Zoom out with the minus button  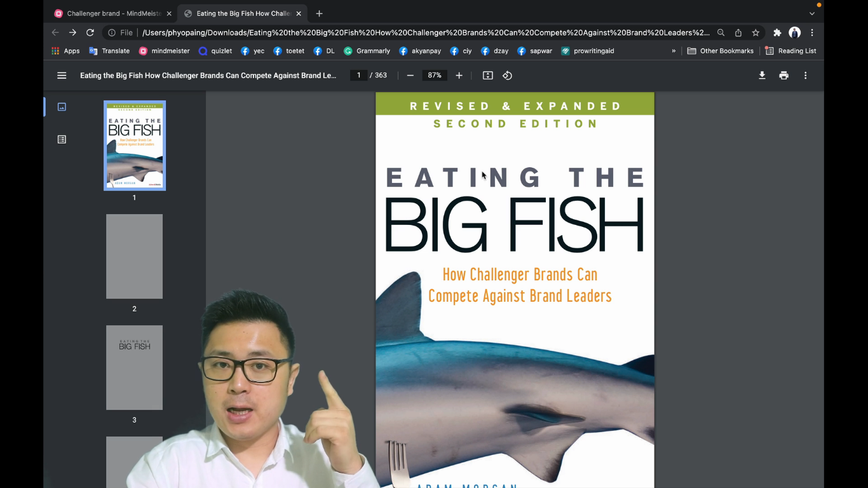410,76
